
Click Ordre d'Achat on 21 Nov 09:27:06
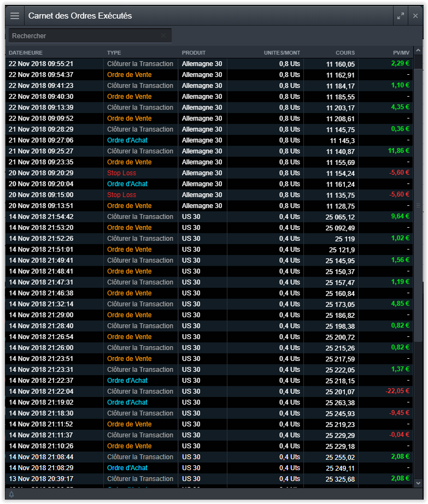tap(127, 140)
